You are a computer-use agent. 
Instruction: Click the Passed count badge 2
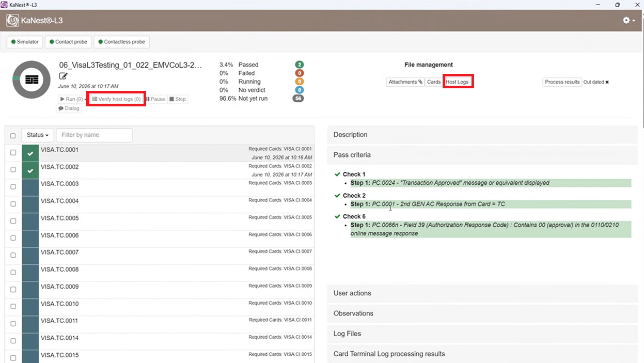tap(299, 65)
